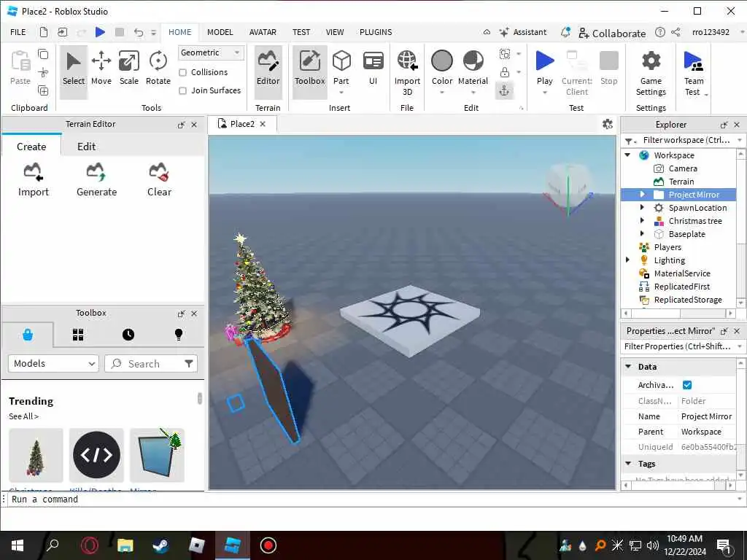This screenshot has height=560, width=747.
Task: Click the Import terrain icon
Action: (34, 179)
